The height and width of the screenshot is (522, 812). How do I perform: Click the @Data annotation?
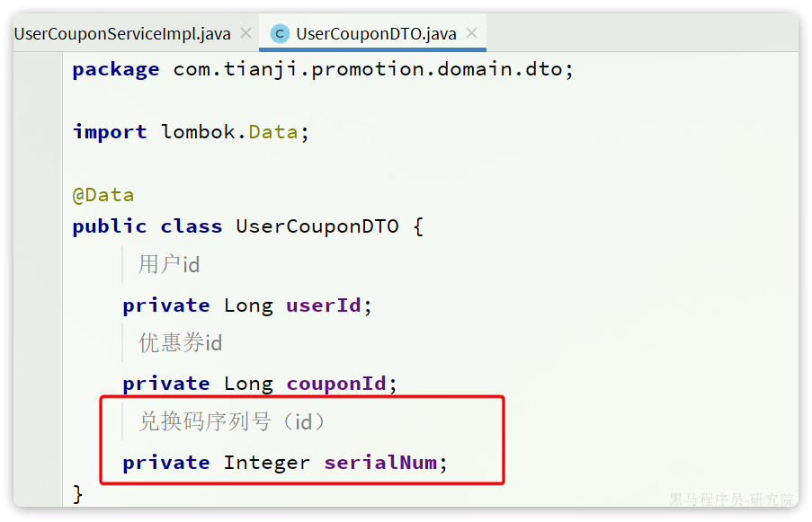click(x=103, y=195)
